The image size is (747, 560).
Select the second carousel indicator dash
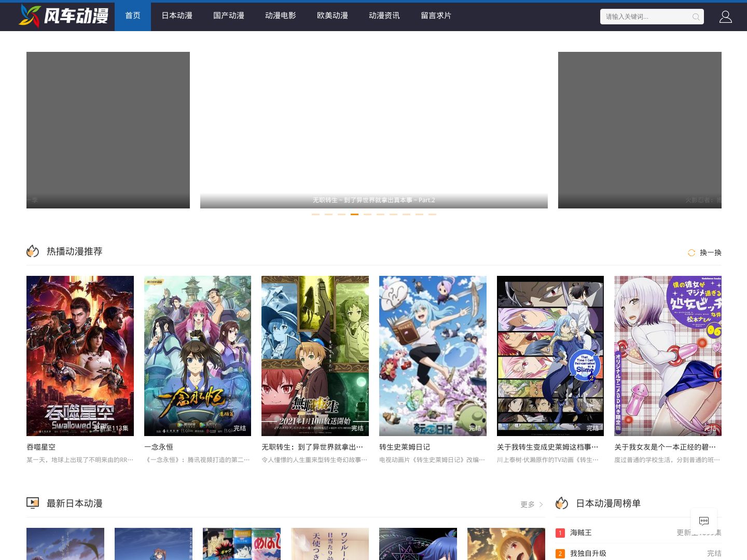(x=328, y=214)
